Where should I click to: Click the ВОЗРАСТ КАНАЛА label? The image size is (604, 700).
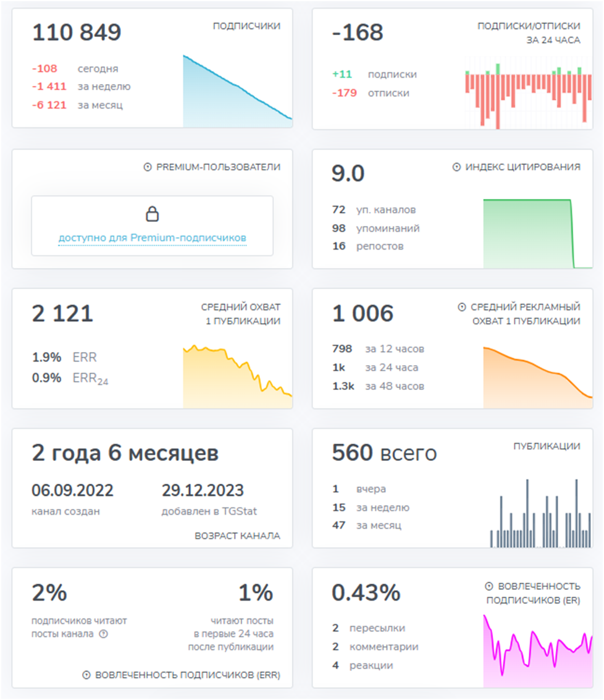(x=237, y=536)
